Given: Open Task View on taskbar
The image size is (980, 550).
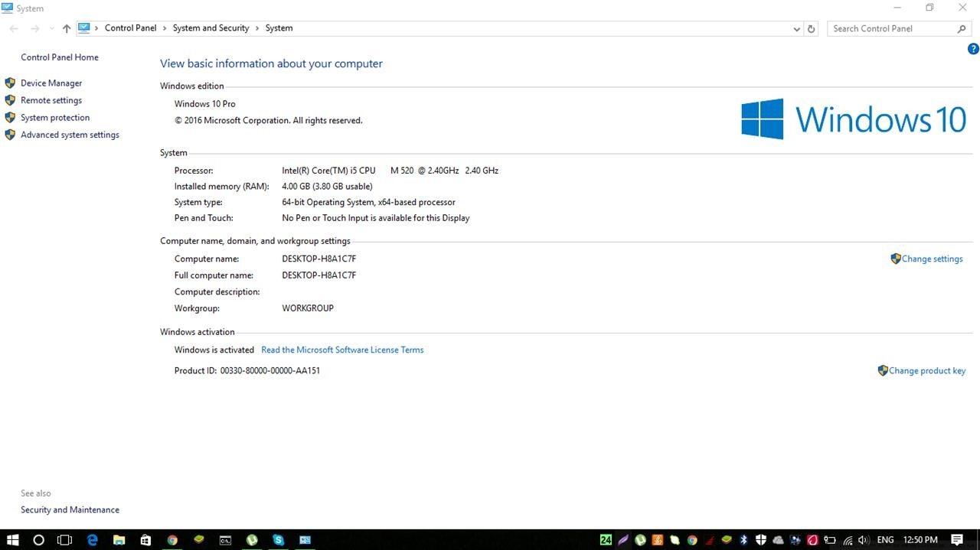Looking at the screenshot, I should point(65,539).
